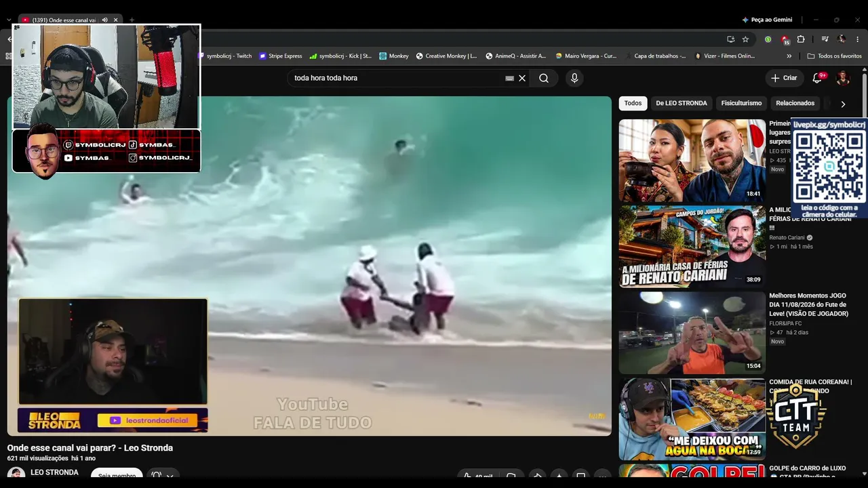Click the main video player
Viewport: 868px width, 488px height.
pos(309,266)
